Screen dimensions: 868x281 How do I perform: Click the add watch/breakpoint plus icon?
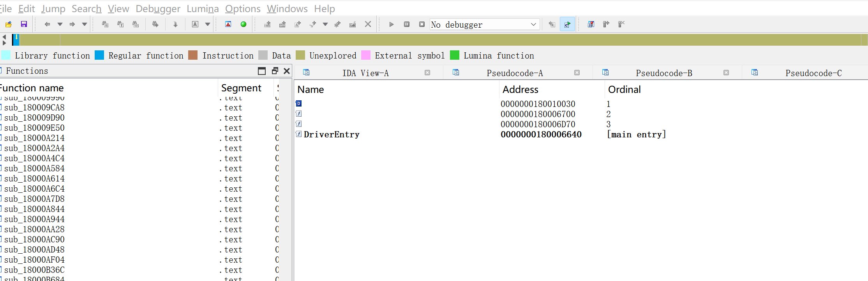[606, 24]
